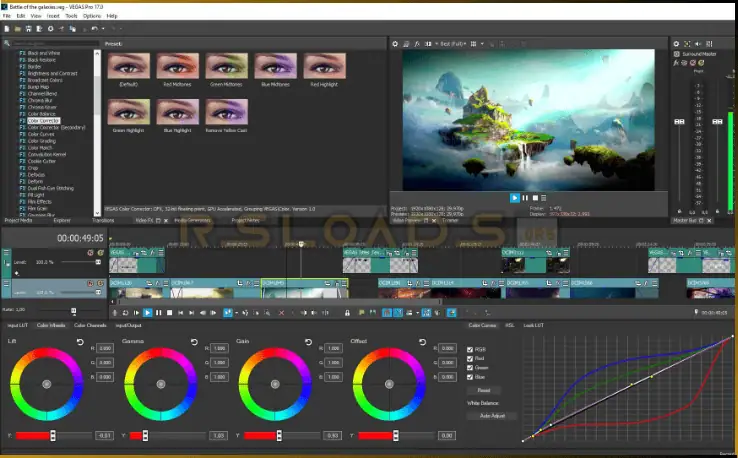Reset the Lift color wheel
Image resolution: width=738 pixels, height=458 pixels.
pyautogui.click(x=80, y=342)
